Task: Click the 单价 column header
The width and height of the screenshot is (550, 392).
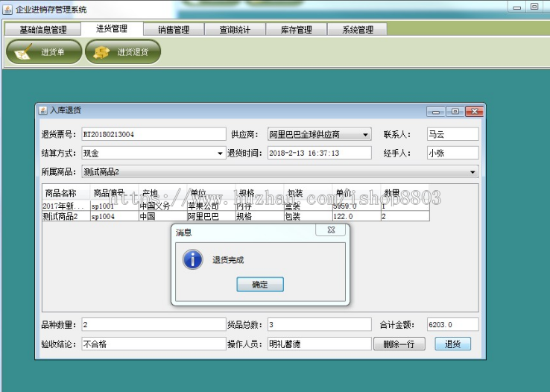Action: click(356, 193)
